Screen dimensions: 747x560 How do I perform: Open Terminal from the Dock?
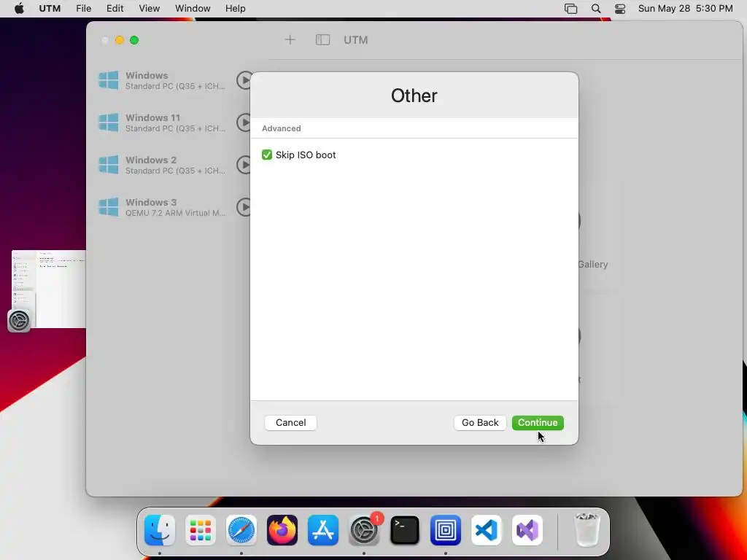point(405,530)
